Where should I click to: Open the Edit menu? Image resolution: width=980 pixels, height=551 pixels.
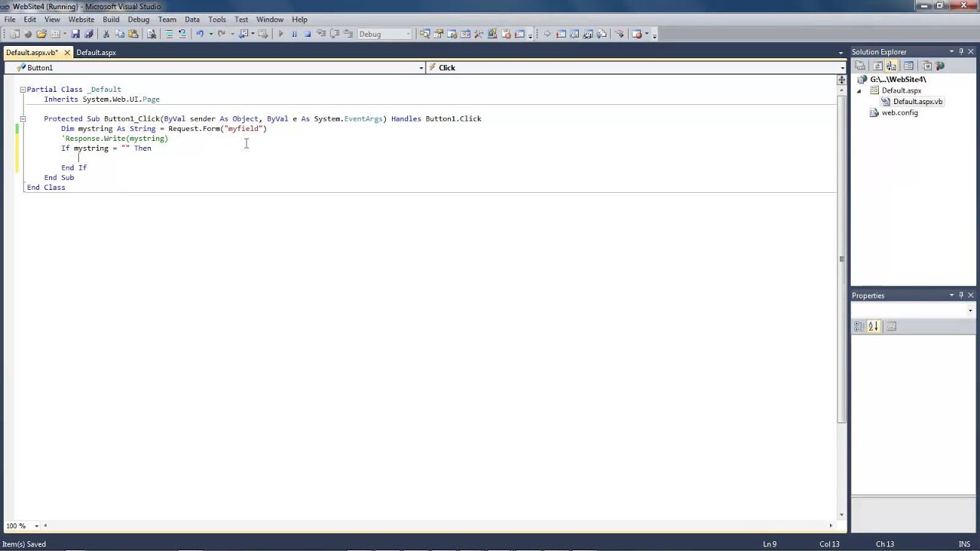point(30,19)
